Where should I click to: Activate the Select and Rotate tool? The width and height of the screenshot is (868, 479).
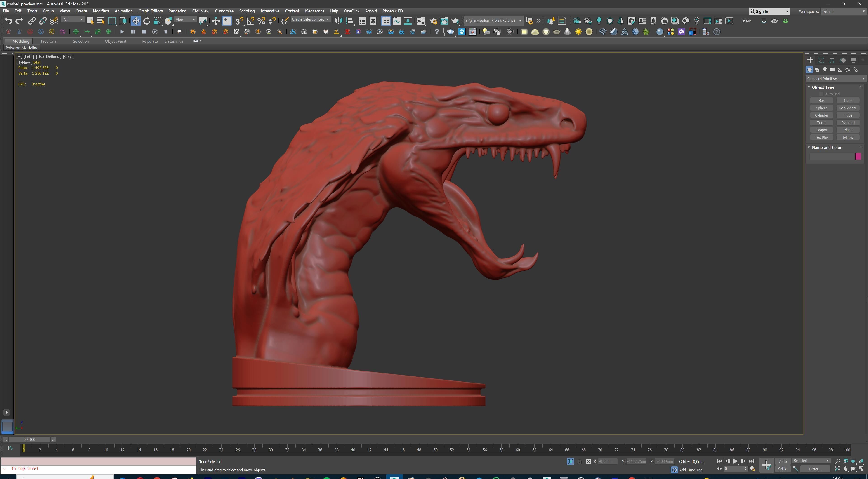pyautogui.click(x=146, y=21)
